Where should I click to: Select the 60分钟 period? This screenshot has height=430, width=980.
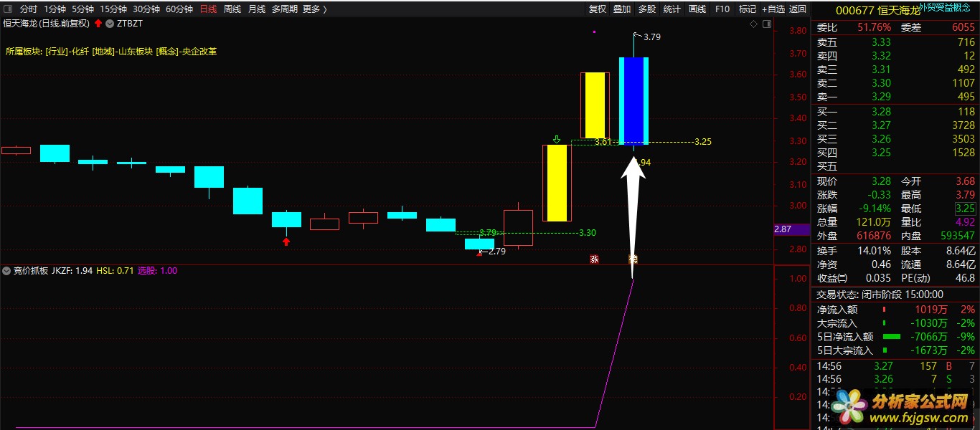click(179, 9)
